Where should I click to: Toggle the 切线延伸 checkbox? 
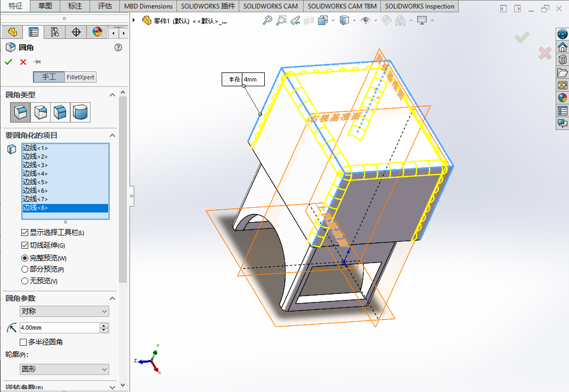pyautogui.click(x=25, y=246)
